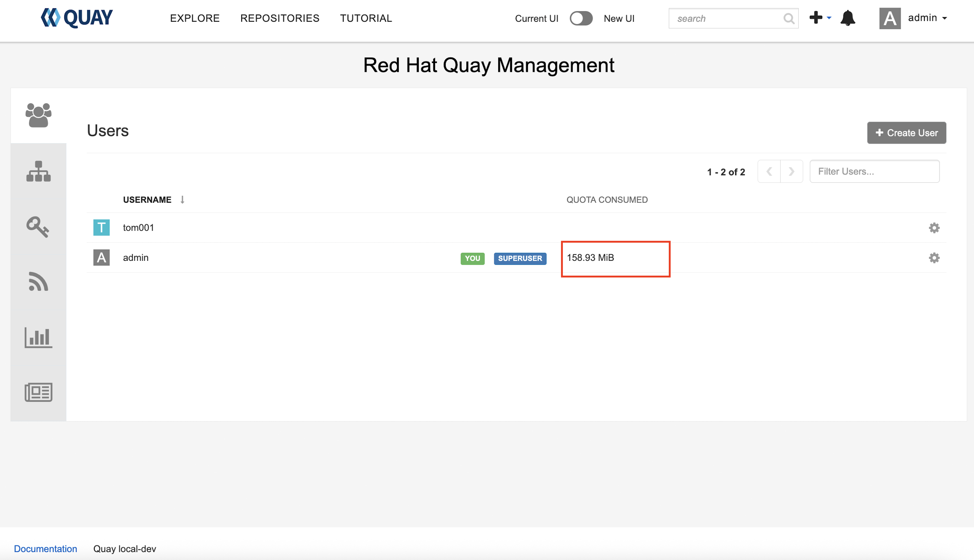Open the Users panel sidebar icon
Viewport: 974px width, 560px height.
38,115
